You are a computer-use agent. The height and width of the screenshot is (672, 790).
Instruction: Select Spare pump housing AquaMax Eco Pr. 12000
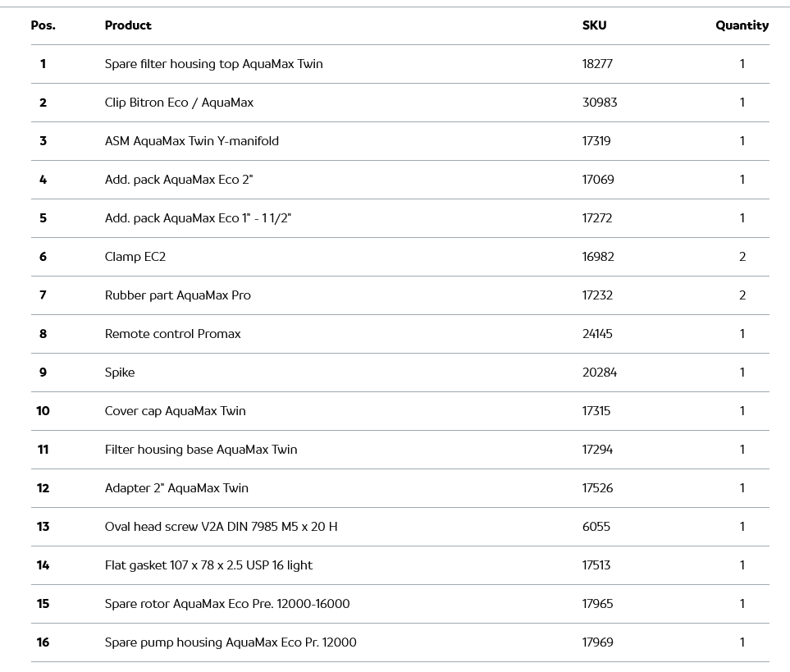231,642
